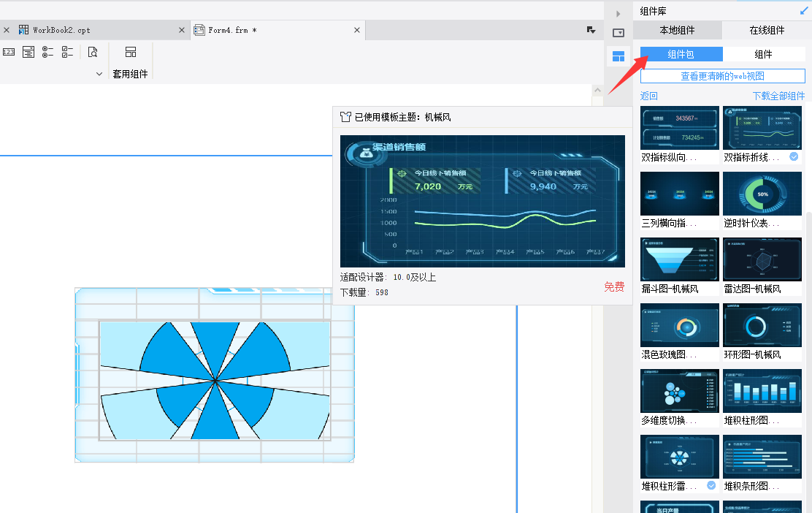Image resolution: width=812 pixels, height=513 pixels.
Task: Toggle the 组件包 view option
Action: point(681,54)
